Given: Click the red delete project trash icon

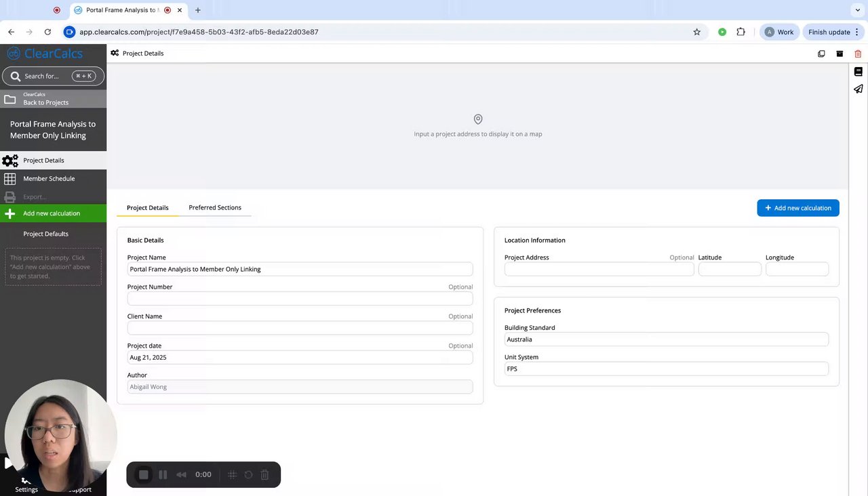Looking at the screenshot, I should 858,54.
